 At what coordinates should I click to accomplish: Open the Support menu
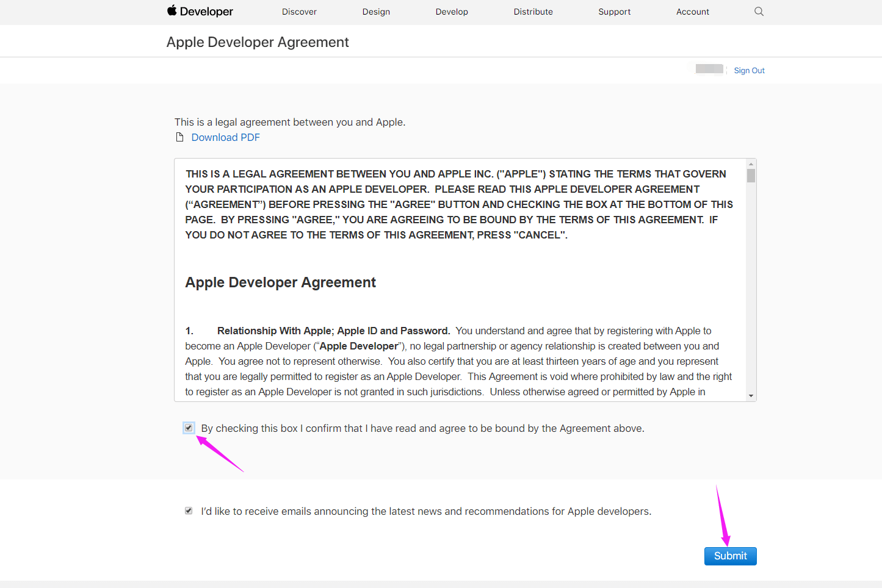click(x=614, y=12)
